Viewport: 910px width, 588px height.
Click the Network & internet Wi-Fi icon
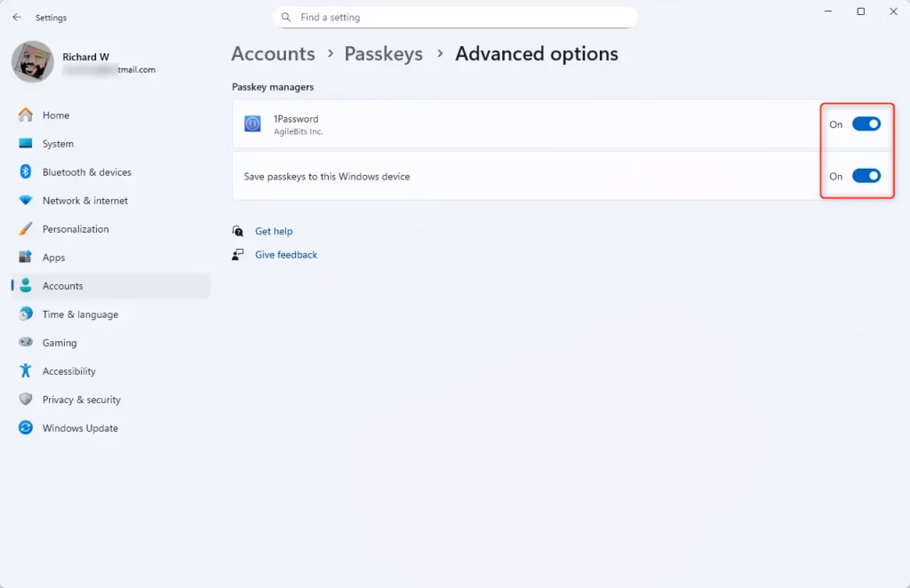[26, 201]
